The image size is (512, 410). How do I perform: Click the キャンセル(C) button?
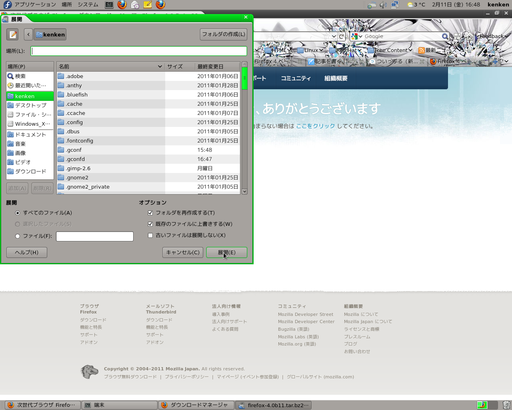point(183,252)
